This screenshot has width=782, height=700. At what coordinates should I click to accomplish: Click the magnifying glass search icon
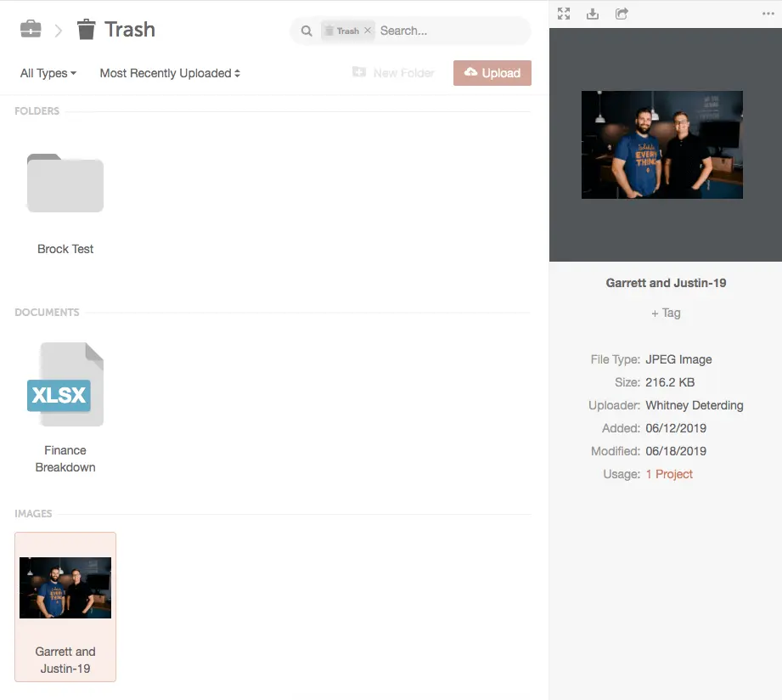pyautogui.click(x=307, y=31)
